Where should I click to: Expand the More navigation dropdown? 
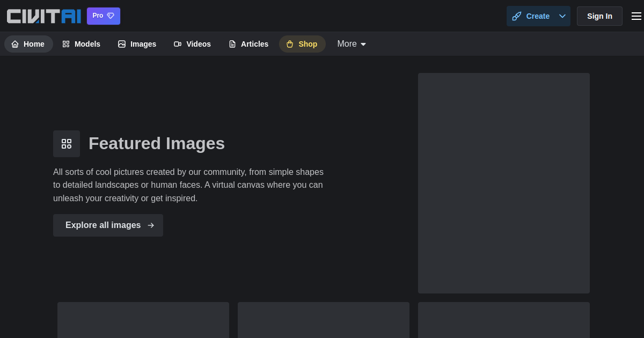pyautogui.click(x=352, y=44)
